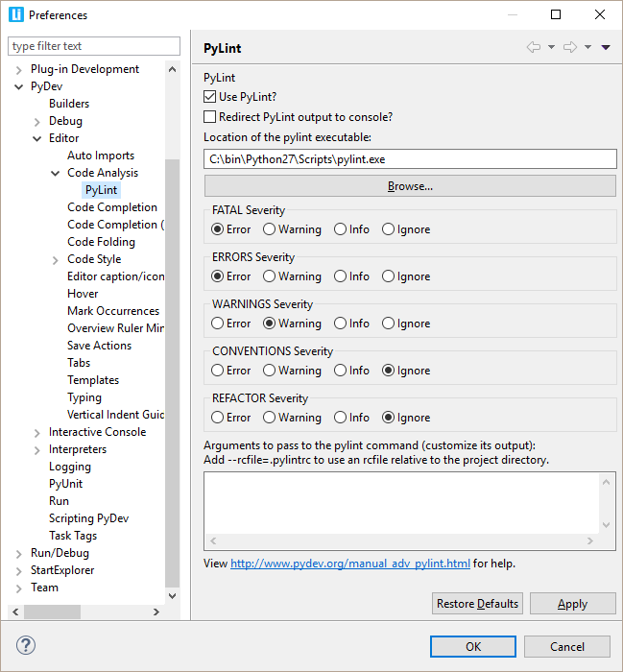Click the Apply button
Viewport: 623px width, 672px height.
(573, 604)
